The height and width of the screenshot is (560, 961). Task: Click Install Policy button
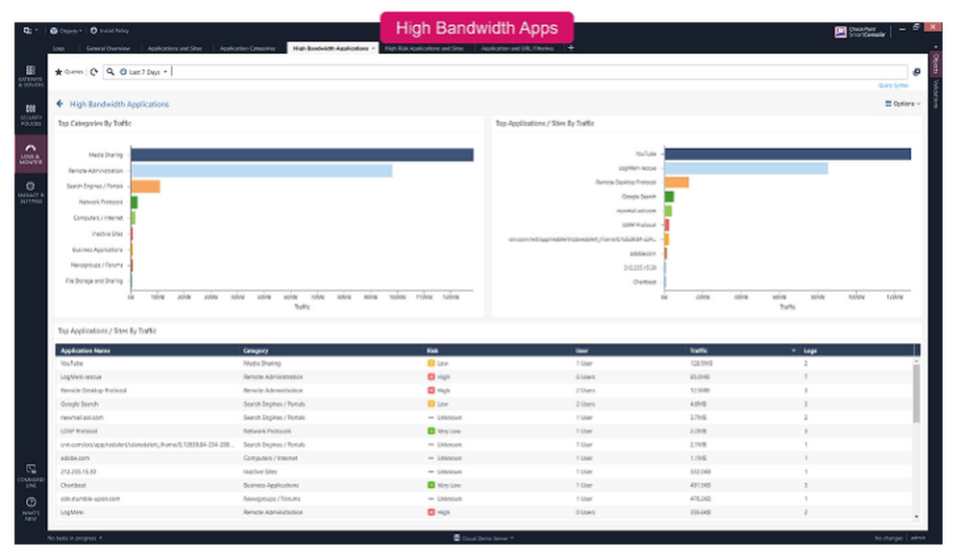point(110,30)
